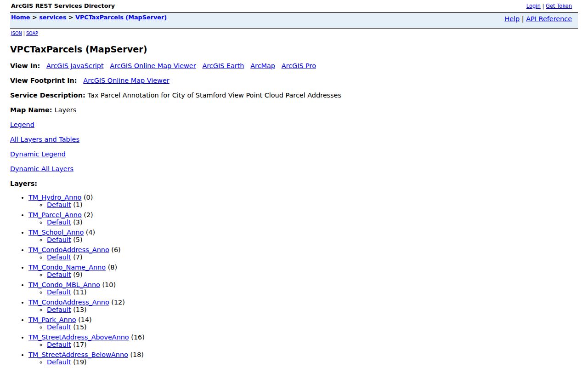
Task: Go to Home in the breadcrumb
Action: click(21, 17)
